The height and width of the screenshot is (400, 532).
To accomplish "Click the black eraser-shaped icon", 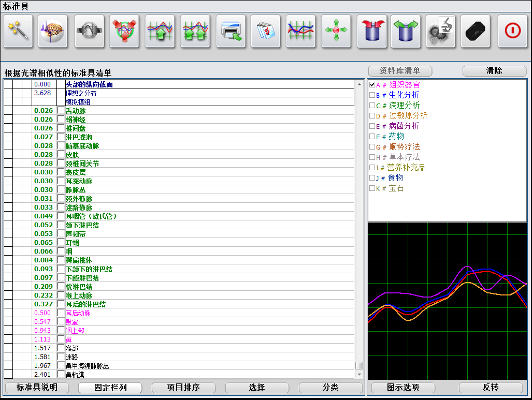I will (x=475, y=31).
